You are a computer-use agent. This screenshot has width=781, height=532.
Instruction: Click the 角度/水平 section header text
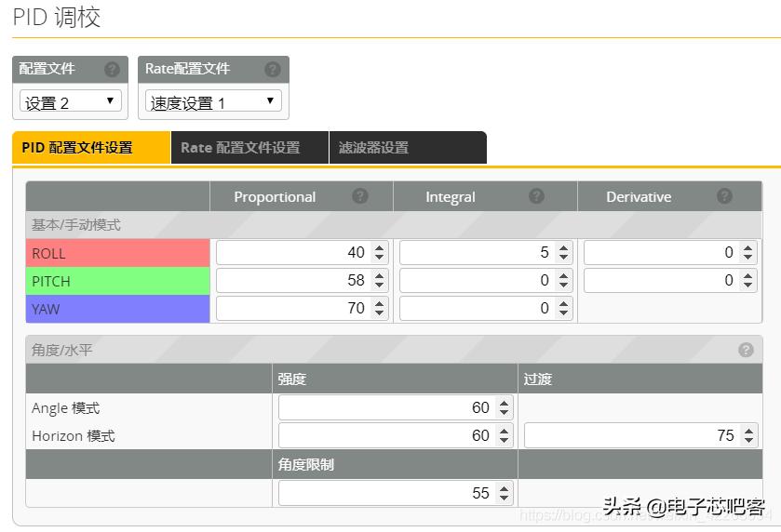pos(61,350)
